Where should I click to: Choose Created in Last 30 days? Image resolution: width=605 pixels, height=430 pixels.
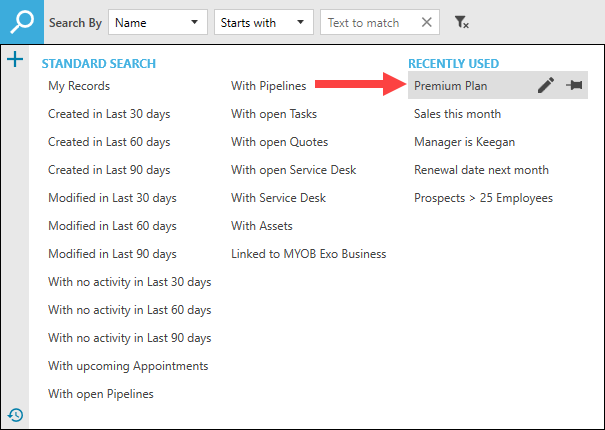point(109,114)
